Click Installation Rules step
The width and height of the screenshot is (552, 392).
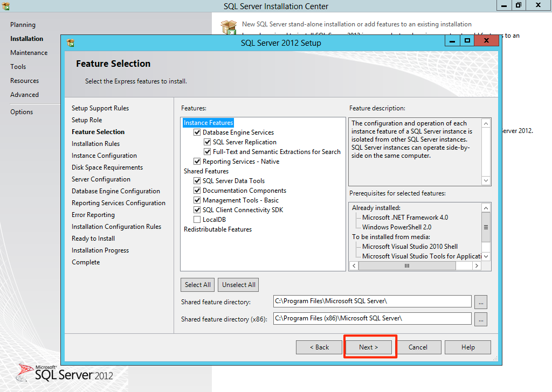(95, 144)
